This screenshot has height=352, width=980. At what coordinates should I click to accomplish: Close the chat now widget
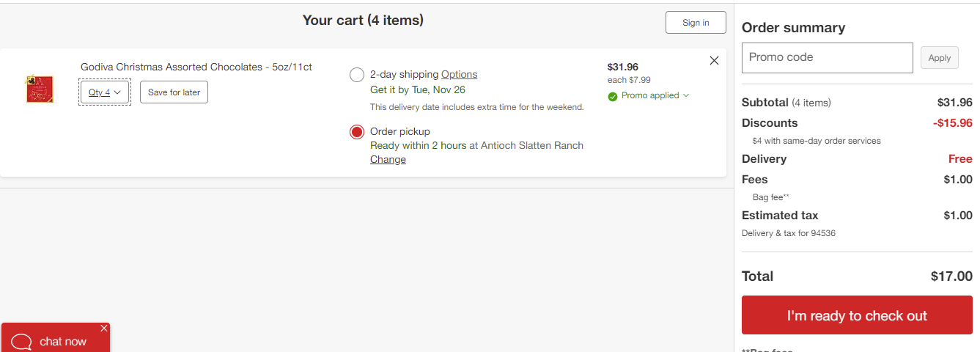[x=104, y=328]
